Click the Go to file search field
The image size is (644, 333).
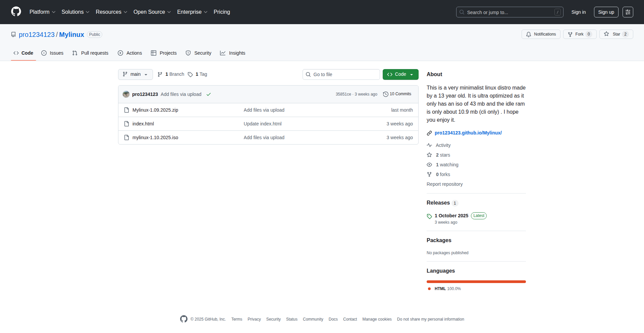tap(341, 74)
